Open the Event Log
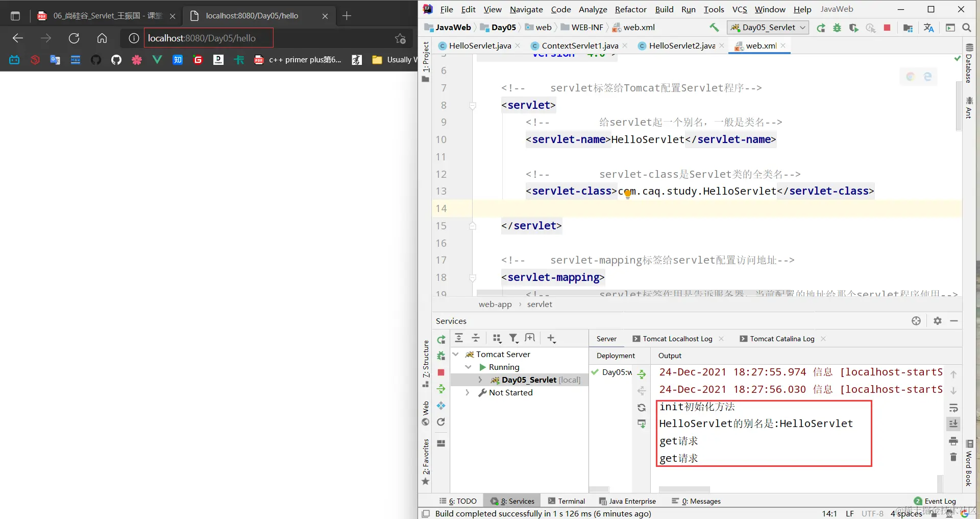The image size is (980, 519). (x=935, y=501)
